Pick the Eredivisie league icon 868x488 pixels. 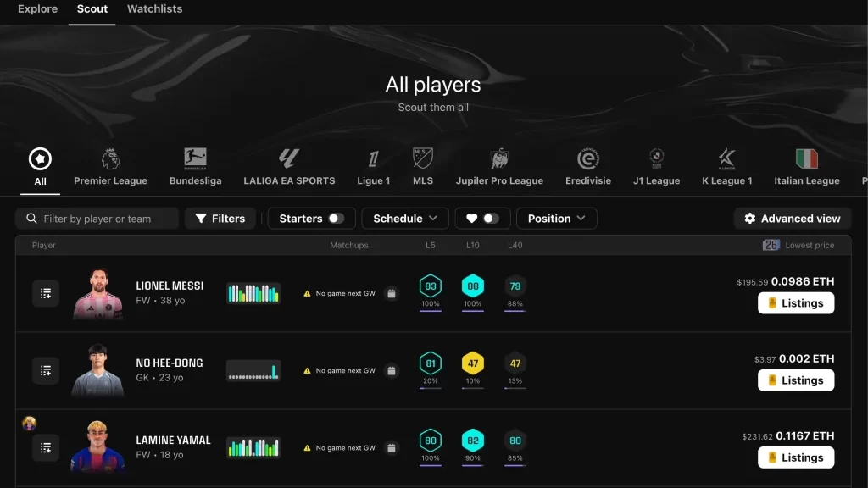pos(588,158)
